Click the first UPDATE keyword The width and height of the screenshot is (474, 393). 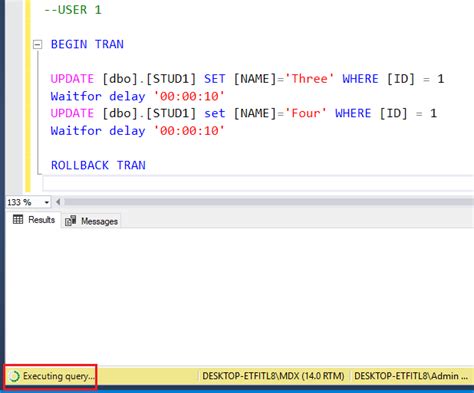(x=72, y=79)
